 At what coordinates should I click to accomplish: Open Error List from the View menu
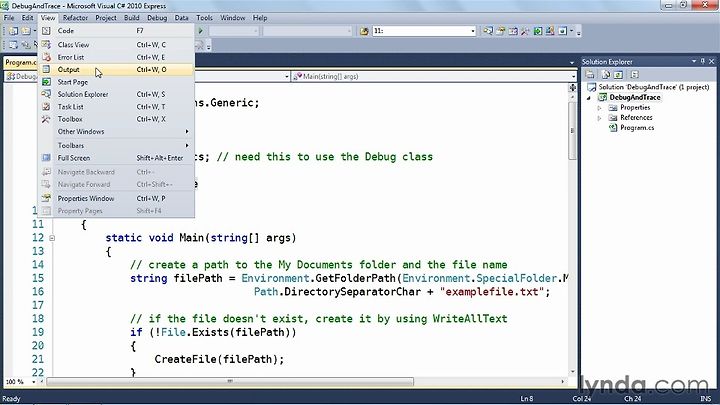click(x=116, y=57)
